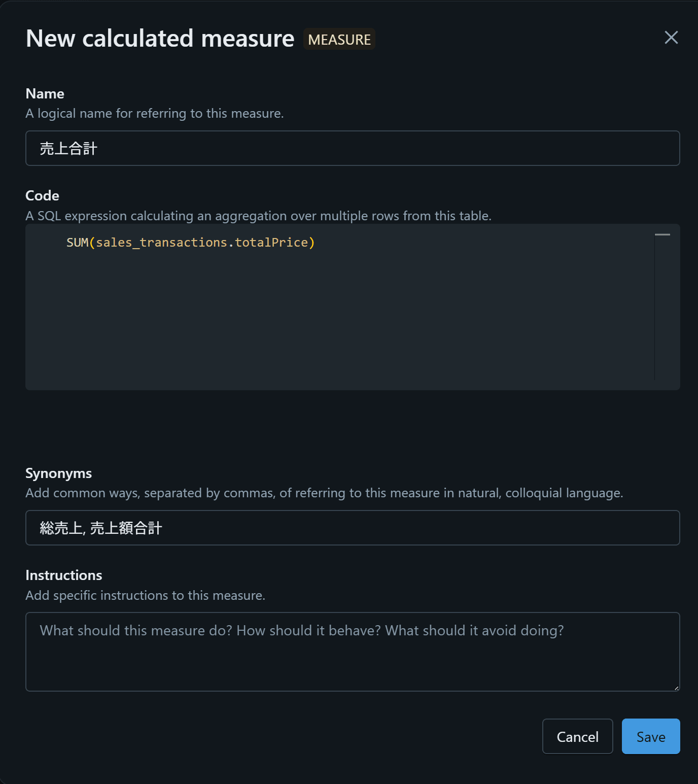Focus the Synonyms field with 総売上
698x784 pixels.
[x=352, y=528]
